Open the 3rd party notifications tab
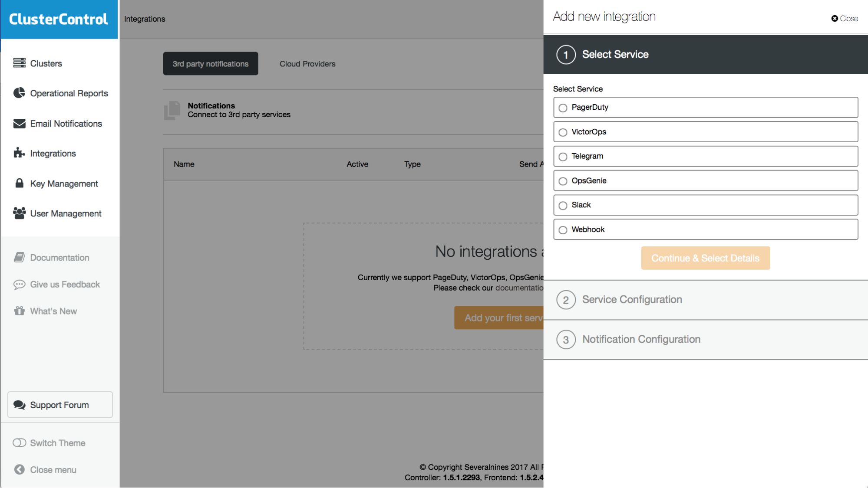 pyautogui.click(x=211, y=64)
